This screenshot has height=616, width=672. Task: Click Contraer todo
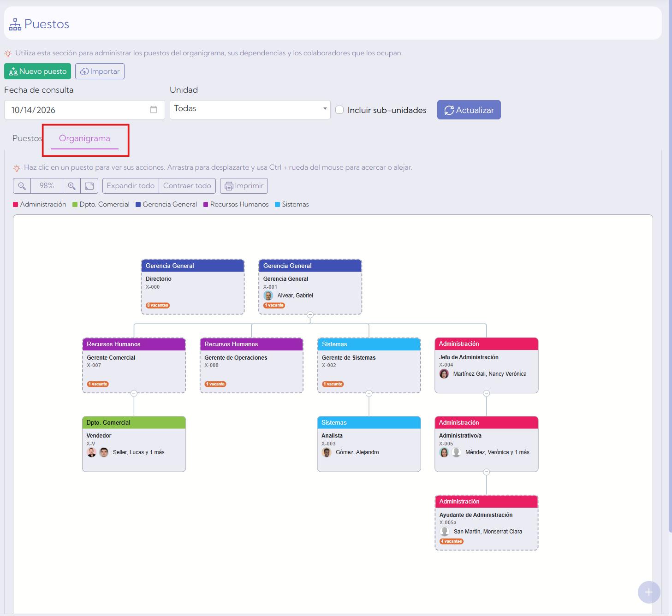point(187,186)
